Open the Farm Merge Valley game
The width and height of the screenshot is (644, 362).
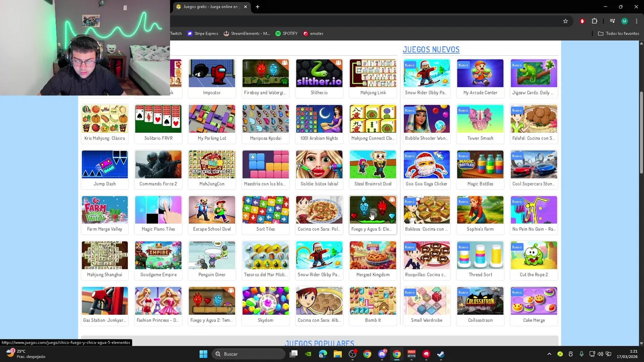(x=105, y=215)
